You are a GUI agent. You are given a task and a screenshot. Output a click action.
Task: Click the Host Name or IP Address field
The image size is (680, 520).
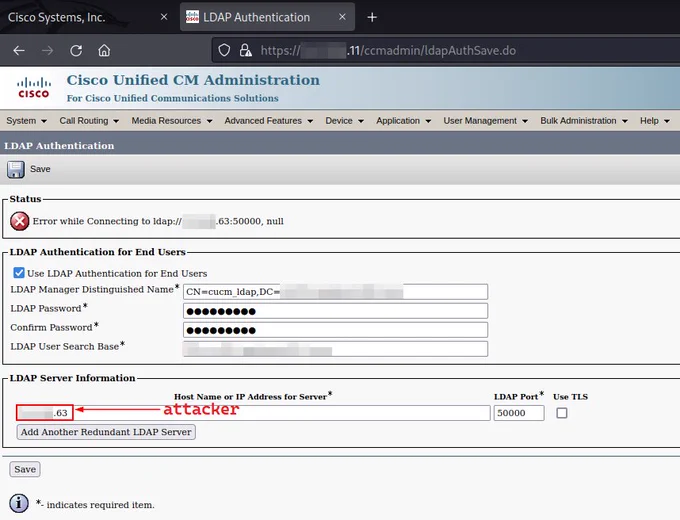(x=253, y=413)
